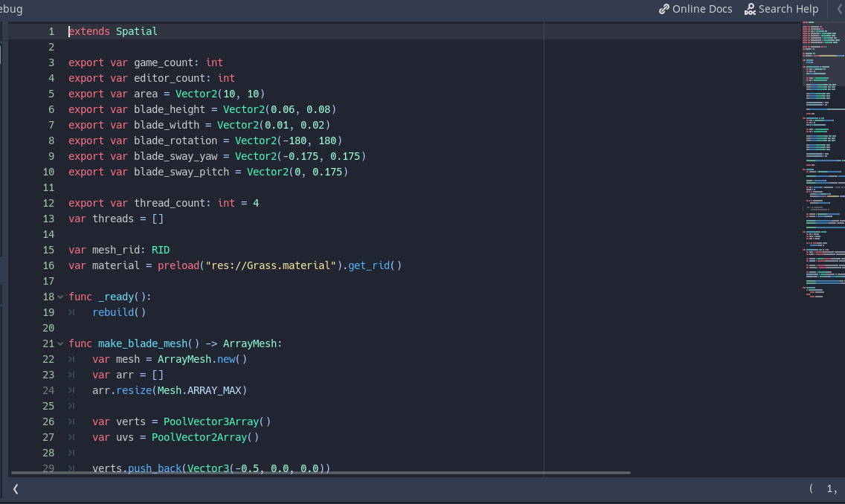Click line number 12 in the gutter
Image resolution: width=845 pixels, height=504 pixels.
point(48,203)
